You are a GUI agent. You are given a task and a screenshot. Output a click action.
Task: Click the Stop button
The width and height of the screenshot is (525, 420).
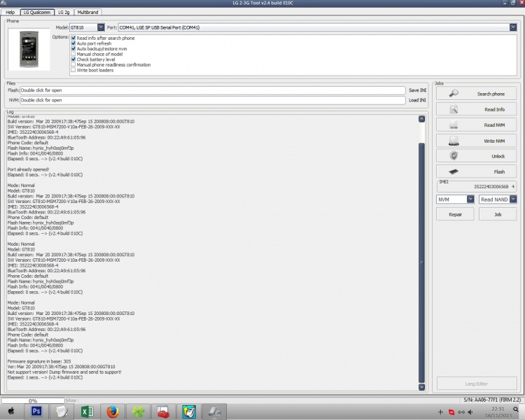pos(71,400)
